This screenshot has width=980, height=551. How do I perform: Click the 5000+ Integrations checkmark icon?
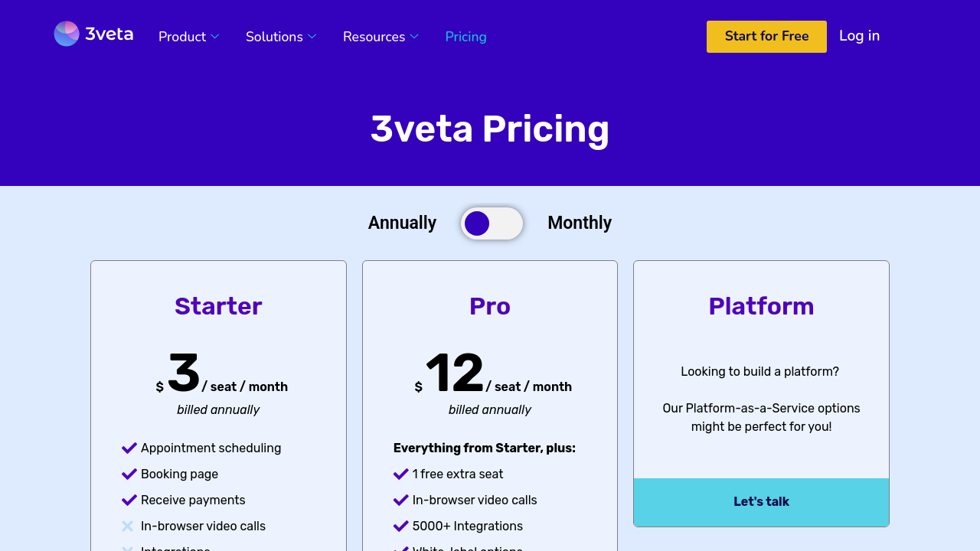[400, 526]
